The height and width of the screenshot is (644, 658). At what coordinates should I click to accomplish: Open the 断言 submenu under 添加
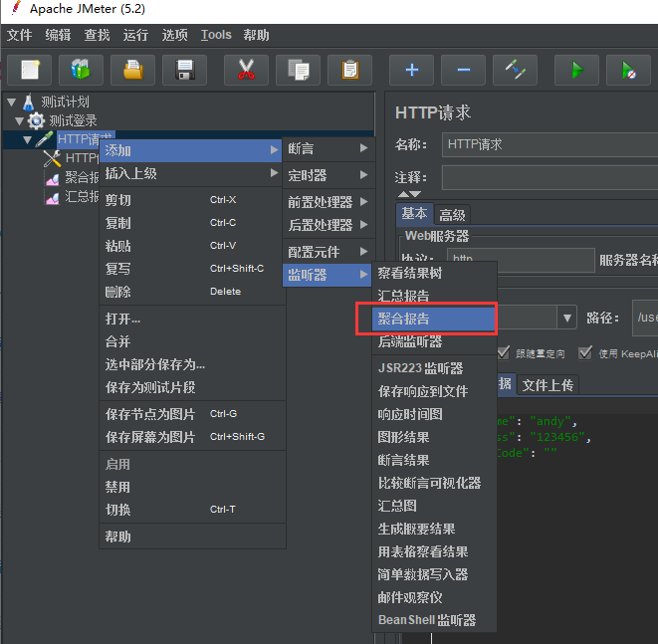(328, 149)
